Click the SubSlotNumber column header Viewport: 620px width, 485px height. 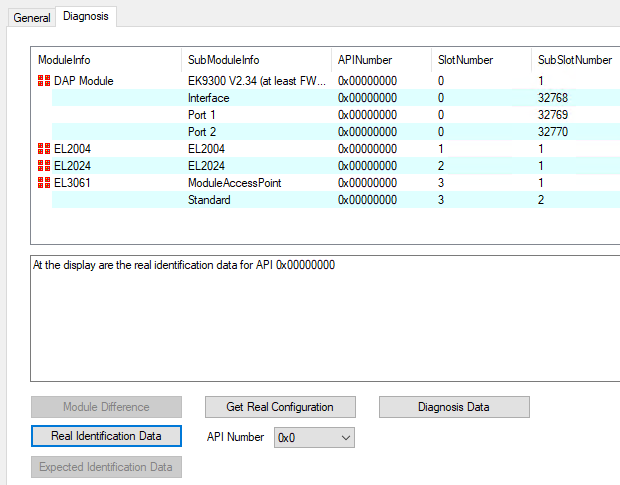click(x=574, y=60)
